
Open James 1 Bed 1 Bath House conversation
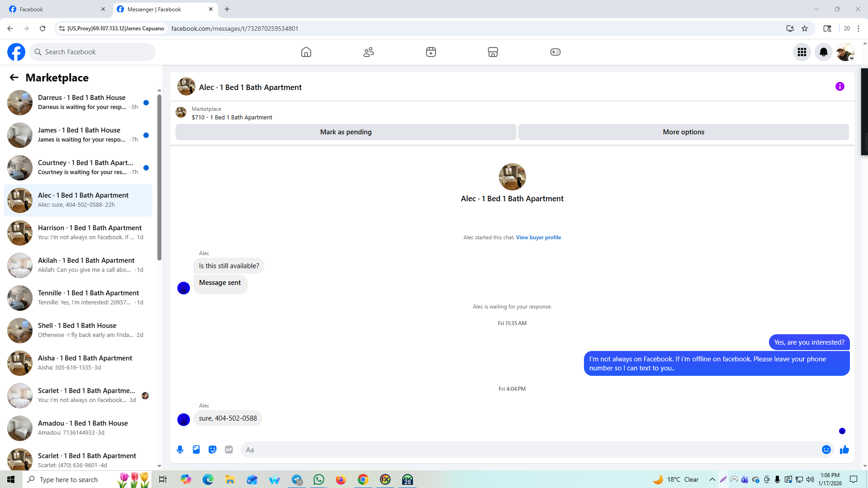coord(78,135)
